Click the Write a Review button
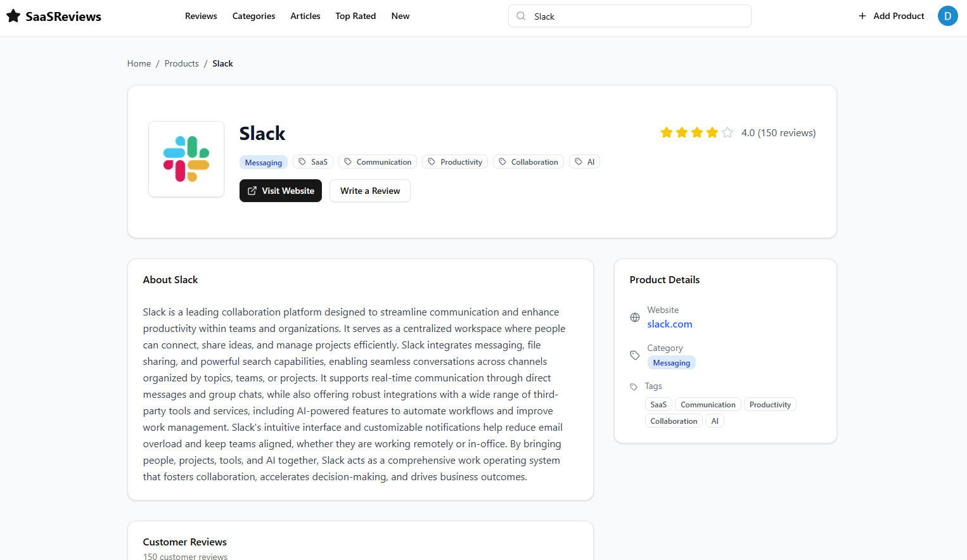The width and height of the screenshot is (967, 560). pyautogui.click(x=370, y=191)
